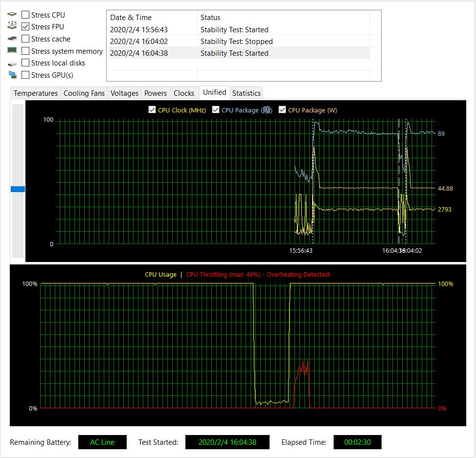
Task: Toggle Stress system memory checkbox
Action: (25, 51)
